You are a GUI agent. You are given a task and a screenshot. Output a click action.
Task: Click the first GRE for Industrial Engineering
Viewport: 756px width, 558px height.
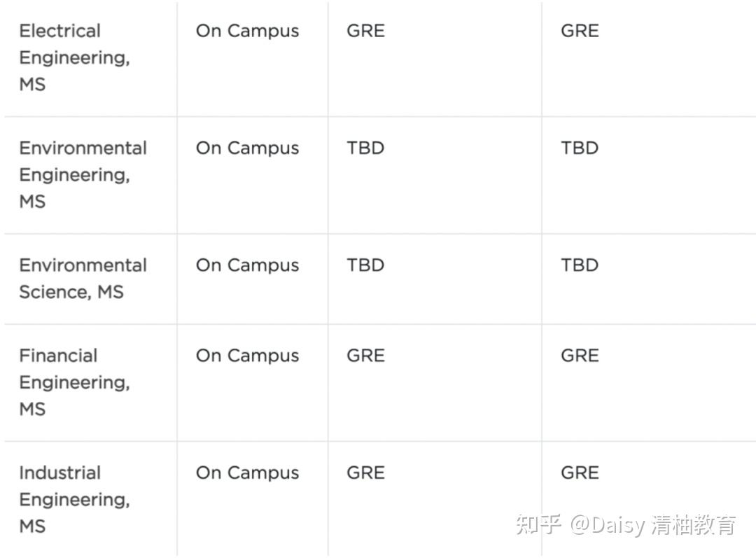click(x=365, y=473)
